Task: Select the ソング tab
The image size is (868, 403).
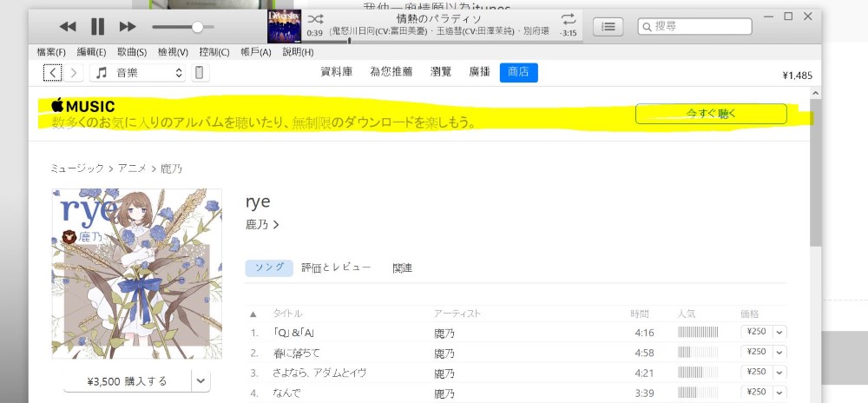Action: point(269,268)
